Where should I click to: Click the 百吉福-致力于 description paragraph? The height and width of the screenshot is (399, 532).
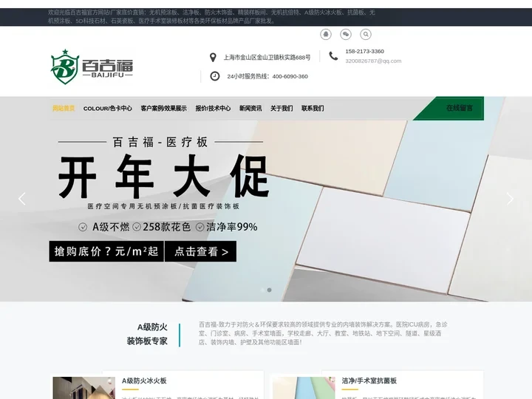[323, 333]
